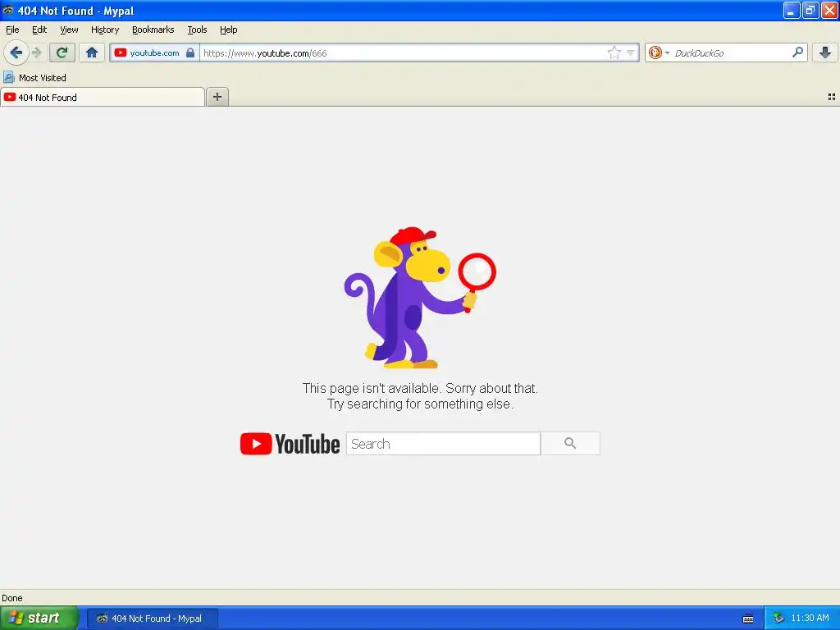Open the Most Visited bookmarks folder
Screen dimensions: 840x630
(34, 78)
